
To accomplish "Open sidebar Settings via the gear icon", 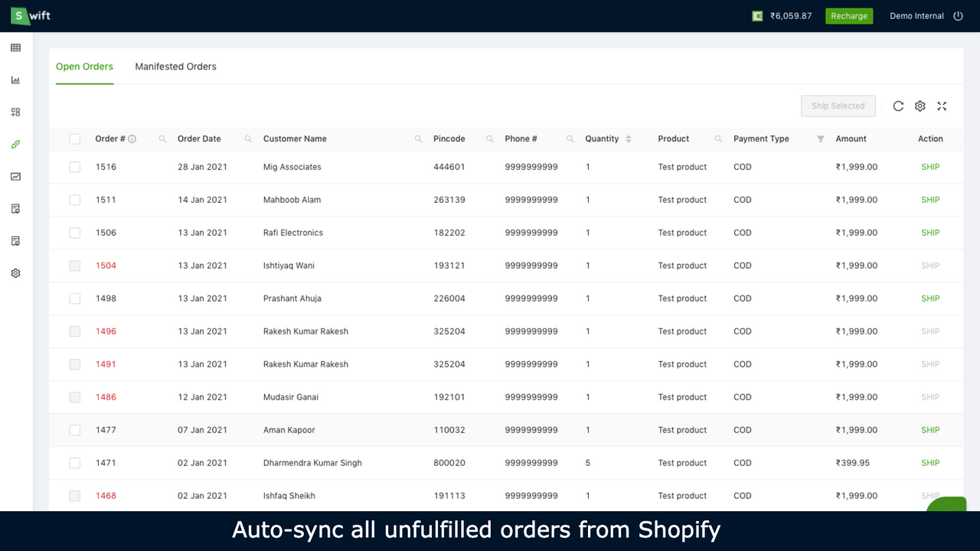I will point(15,272).
